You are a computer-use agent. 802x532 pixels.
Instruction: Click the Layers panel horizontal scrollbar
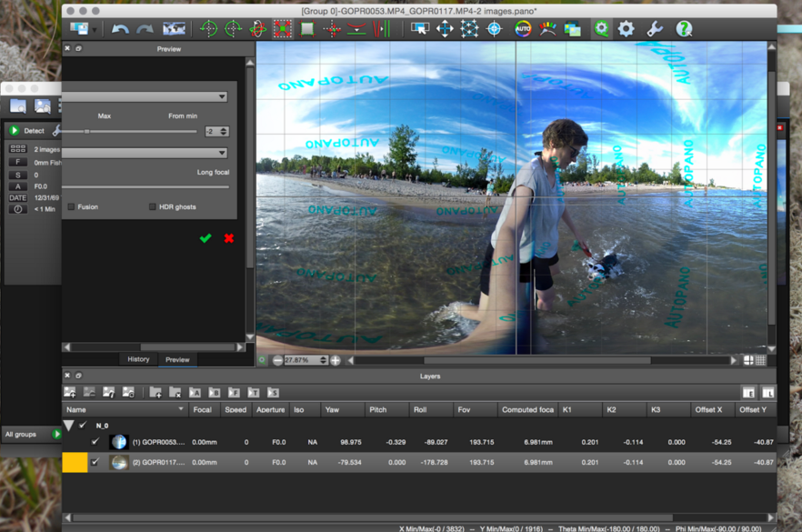pyautogui.click(x=373, y=517)
